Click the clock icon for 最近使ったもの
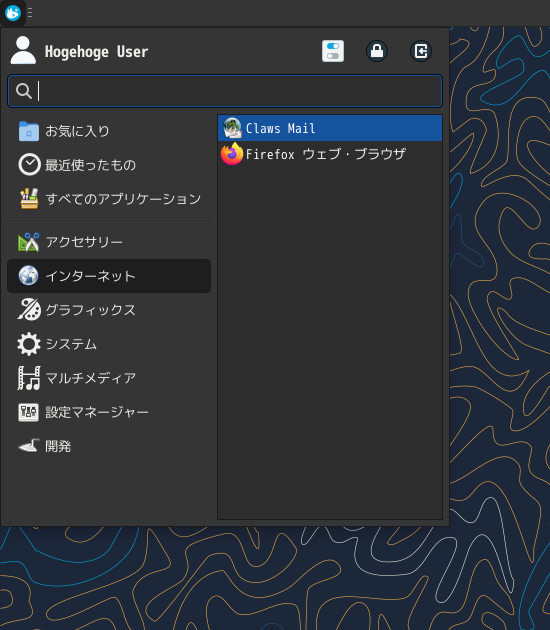This screenshot has height=630, width=550. (29, 164)
